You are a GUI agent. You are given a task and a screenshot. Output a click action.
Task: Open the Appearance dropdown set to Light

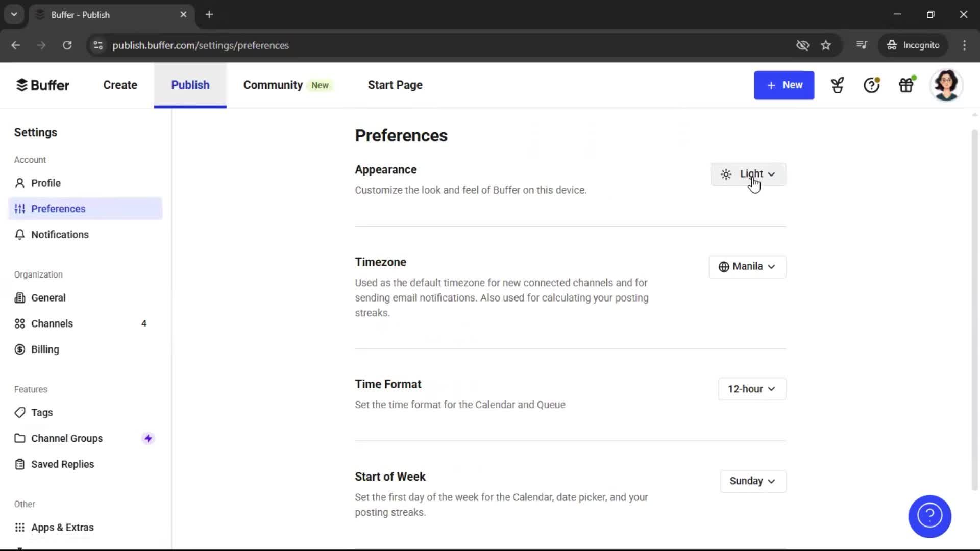point(747,174)
